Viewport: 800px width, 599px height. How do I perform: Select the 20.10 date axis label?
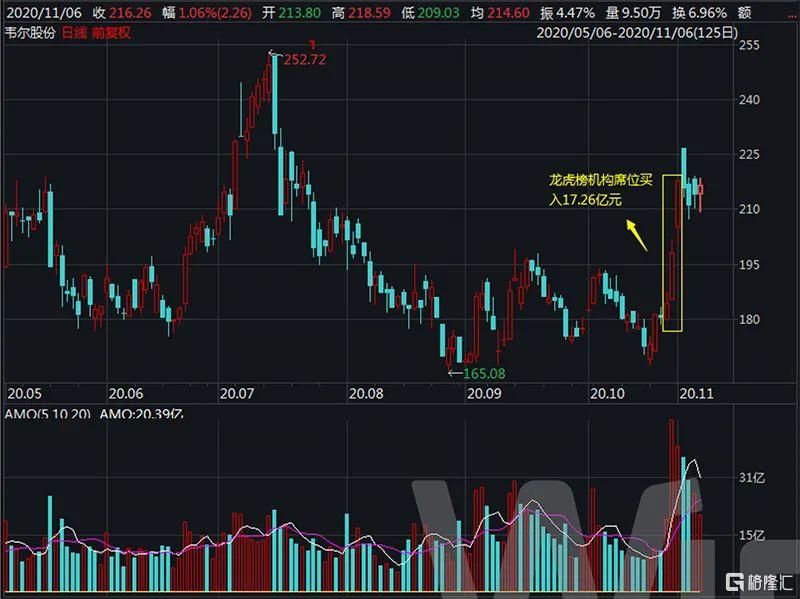607,393
